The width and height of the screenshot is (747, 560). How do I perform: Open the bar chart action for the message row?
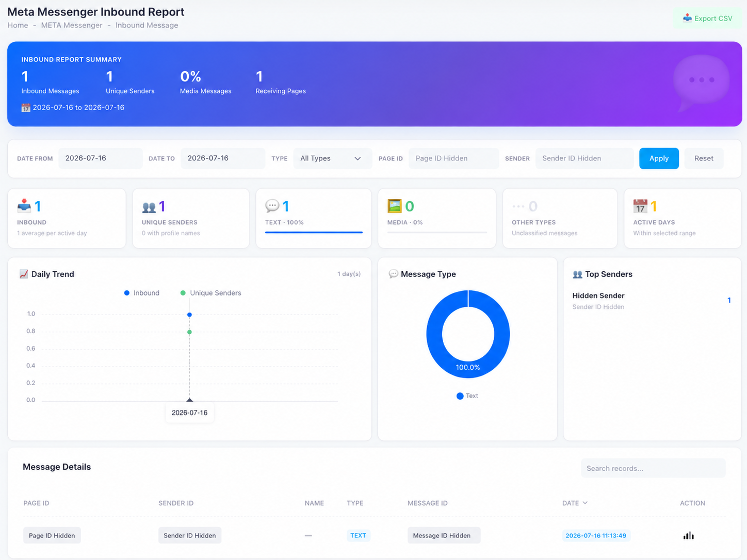click(x=688, y=536)
